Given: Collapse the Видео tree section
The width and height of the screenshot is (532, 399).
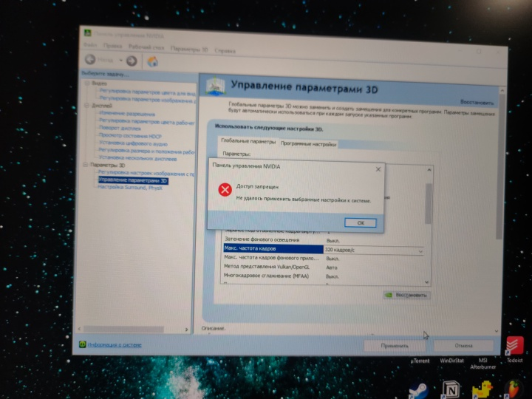Looking at the screenshot, I should tap(87, 83).
